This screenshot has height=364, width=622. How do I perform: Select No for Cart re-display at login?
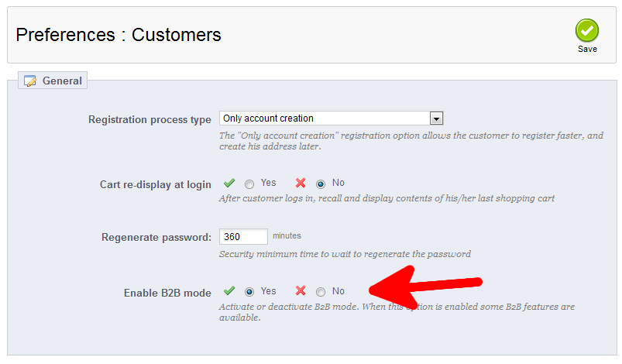pos(321,184)
